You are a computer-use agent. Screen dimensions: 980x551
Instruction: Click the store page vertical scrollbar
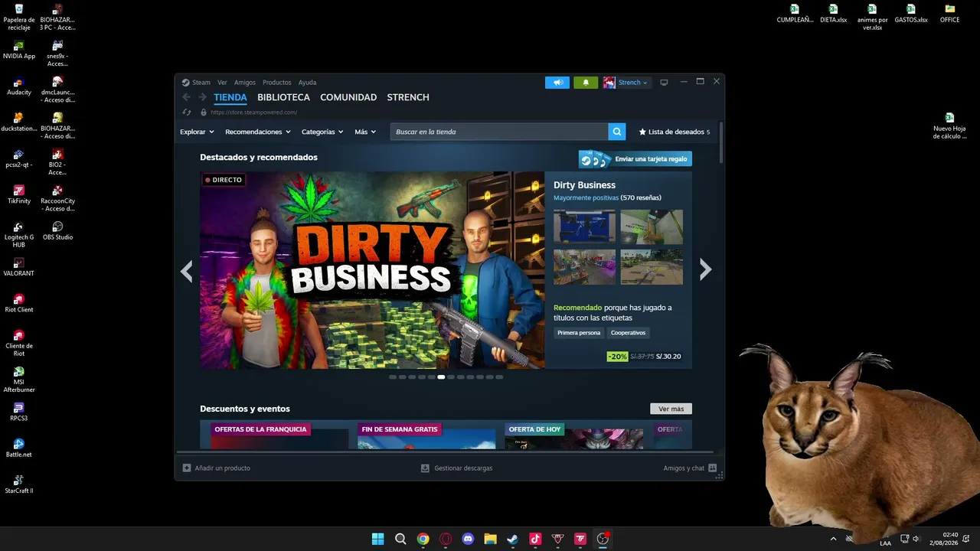coord(720,143)
